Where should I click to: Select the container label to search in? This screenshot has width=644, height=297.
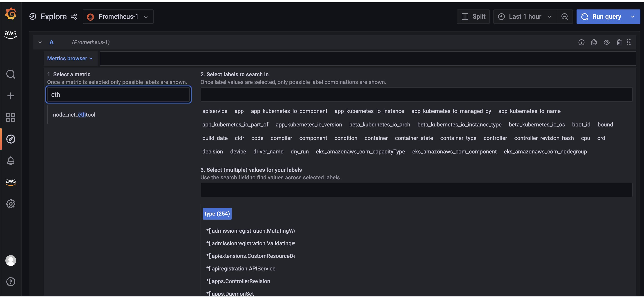[376, 138]
